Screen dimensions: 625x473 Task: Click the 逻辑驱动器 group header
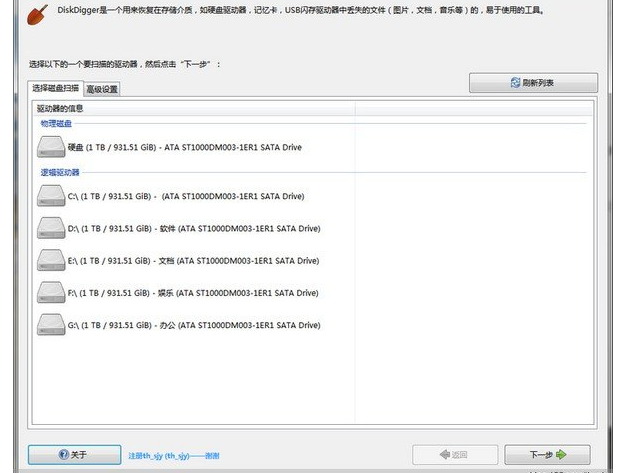click(60, 173)
